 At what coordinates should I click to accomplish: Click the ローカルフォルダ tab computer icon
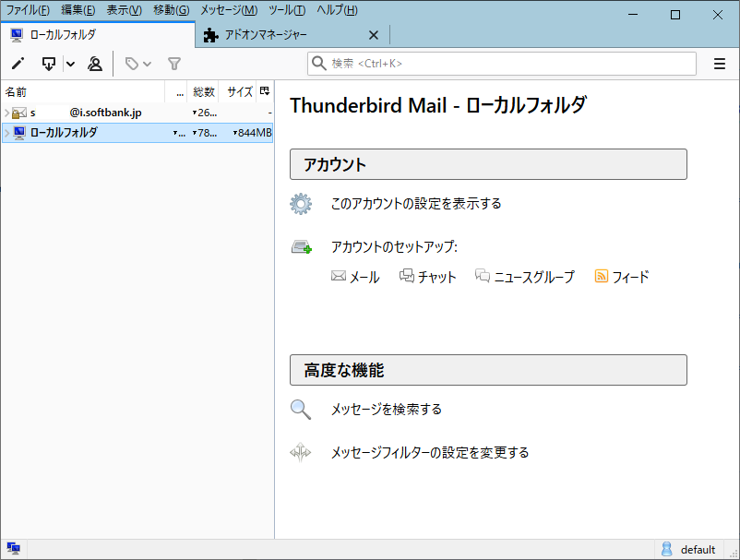17,35
